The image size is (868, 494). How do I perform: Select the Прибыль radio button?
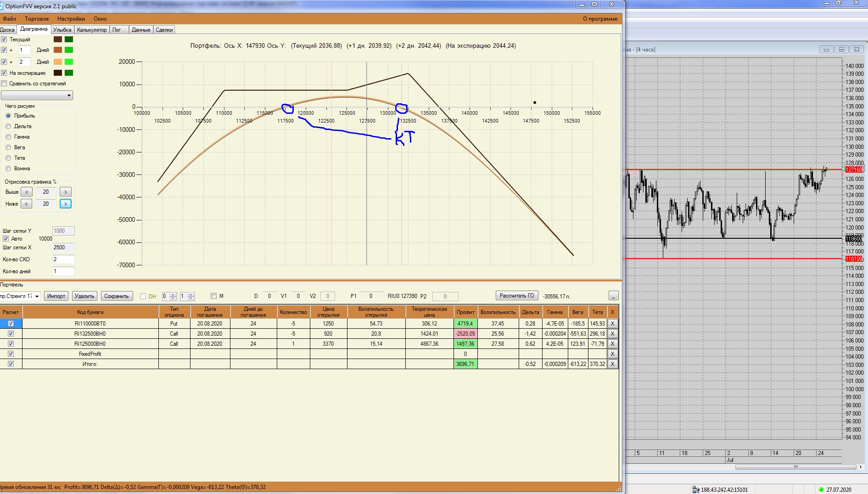click(8, 116)
